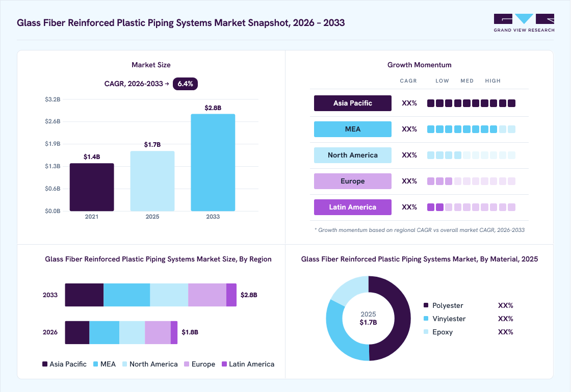Click the MEA segment in the 2026 bar
The width and height of the screenshot is (571, 392).
point(104,332)
